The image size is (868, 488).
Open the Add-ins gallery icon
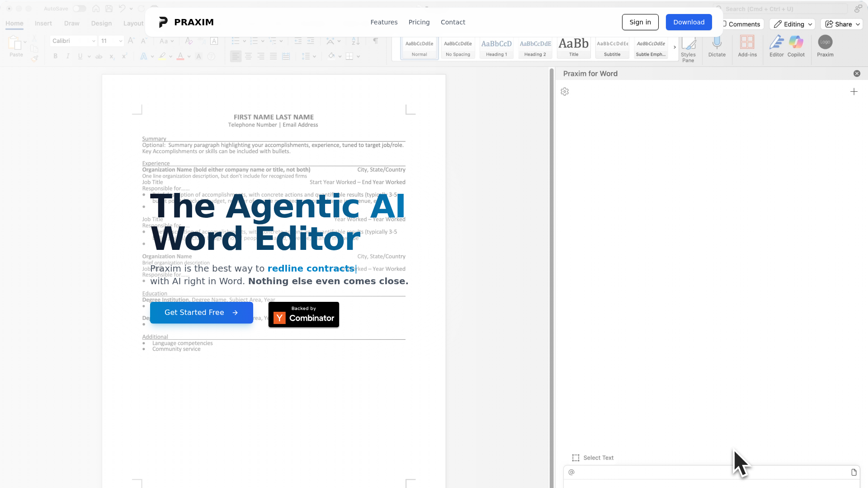(x=747, y=46)
